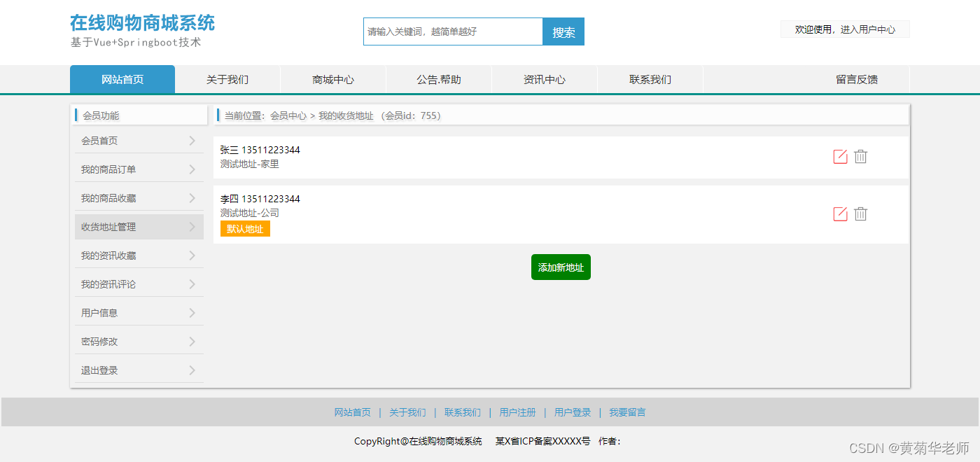Click footer link 联系我们
Screen dimensions: 980x462
tap(463, 412)
